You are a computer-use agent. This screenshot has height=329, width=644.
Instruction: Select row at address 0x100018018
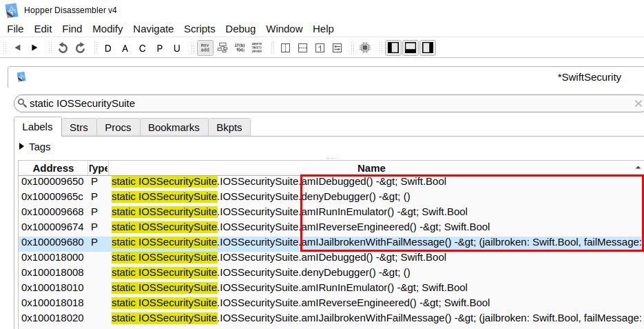[331, 303]
